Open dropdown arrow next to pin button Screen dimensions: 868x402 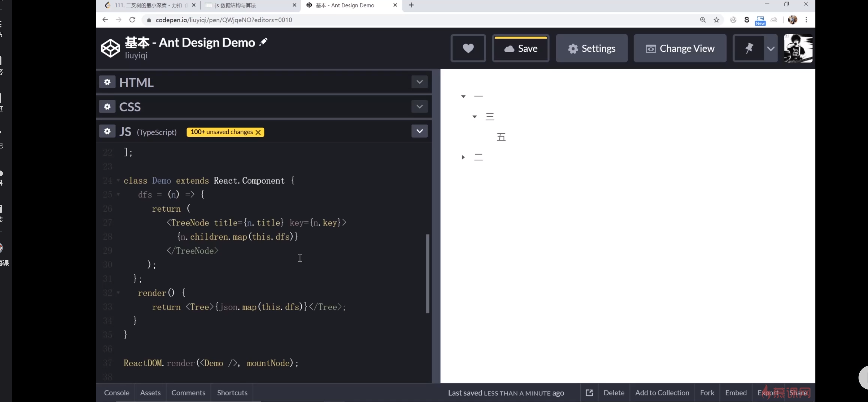pos(770,48)
